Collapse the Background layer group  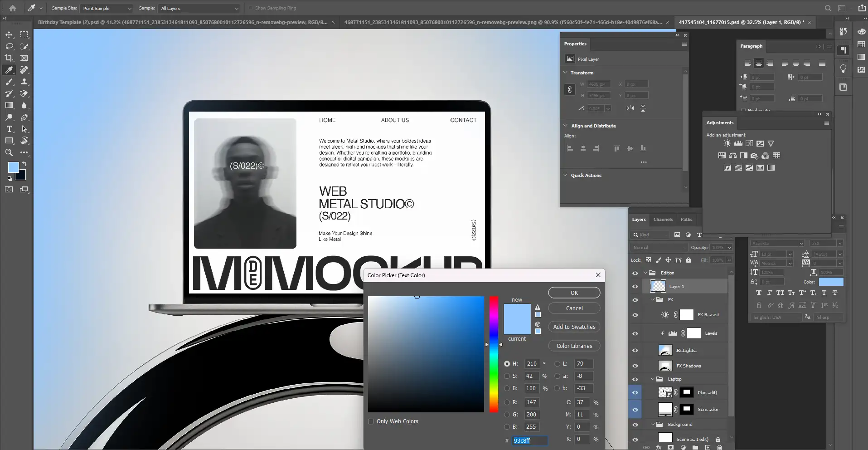tap(653, 425)
